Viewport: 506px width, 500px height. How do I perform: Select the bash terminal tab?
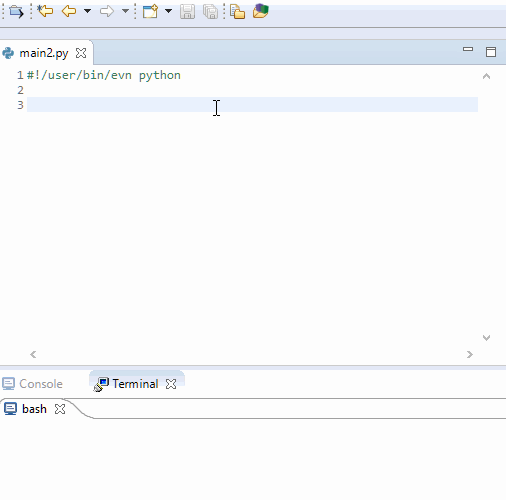[x=34, y=409]
